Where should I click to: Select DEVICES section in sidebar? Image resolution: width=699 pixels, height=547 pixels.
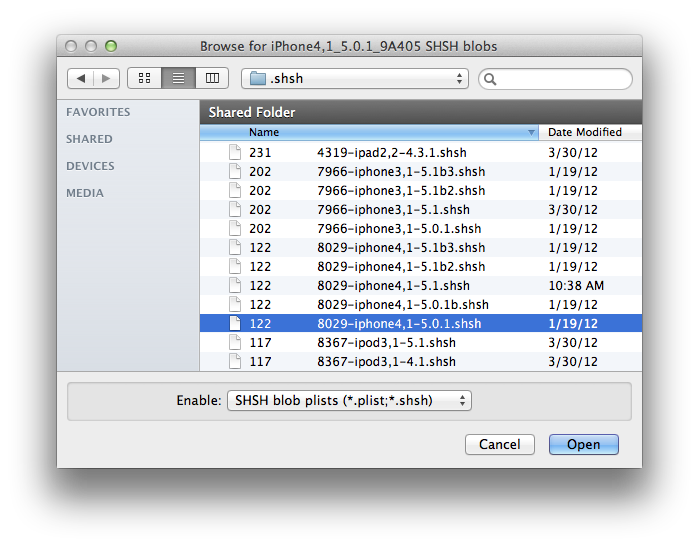click(x=90, y=166)
